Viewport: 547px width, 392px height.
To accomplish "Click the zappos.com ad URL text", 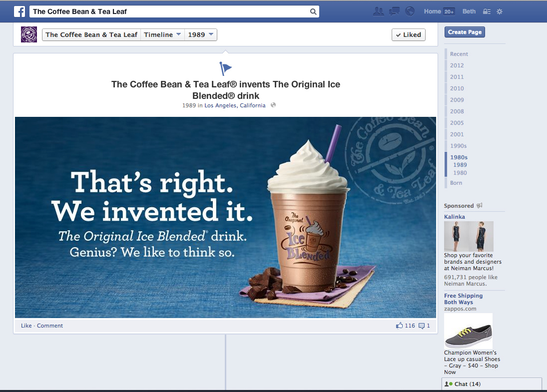I will 460,309.
